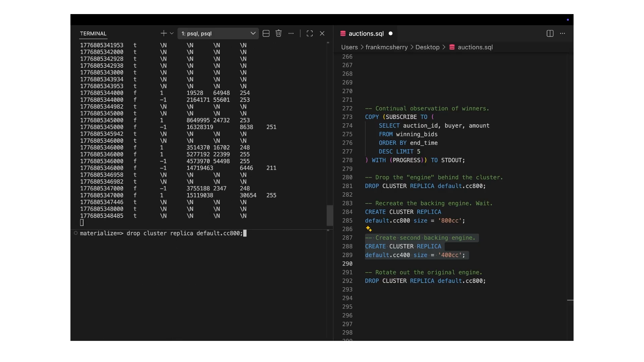Open editor more actions ellipsis

tap(562, 34)
